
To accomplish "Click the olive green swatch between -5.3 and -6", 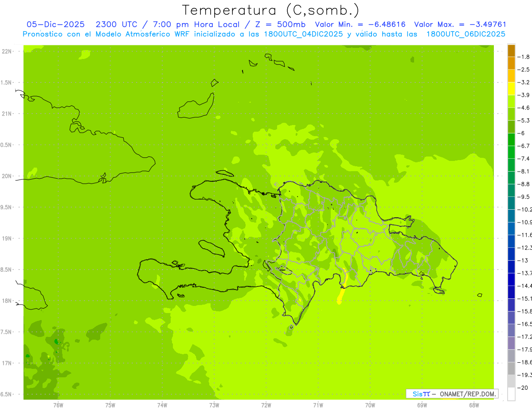I will pyautogui.click(x=511, y=127).
